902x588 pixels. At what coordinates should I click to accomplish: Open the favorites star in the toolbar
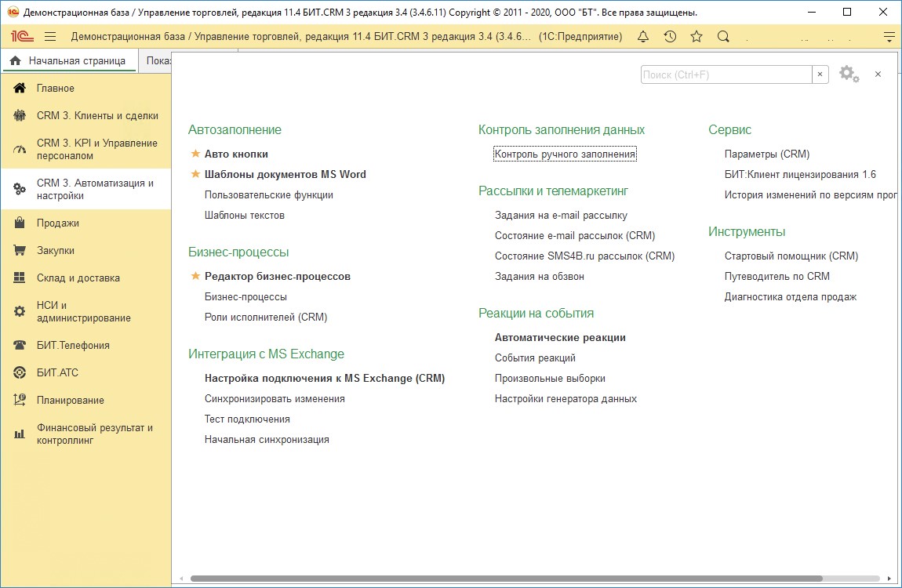696,36
